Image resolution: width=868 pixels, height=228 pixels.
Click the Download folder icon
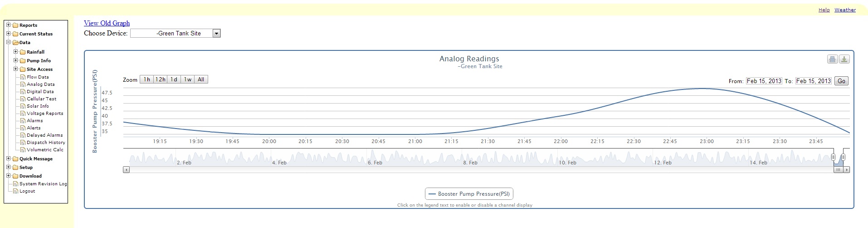(x=15, y=176)
